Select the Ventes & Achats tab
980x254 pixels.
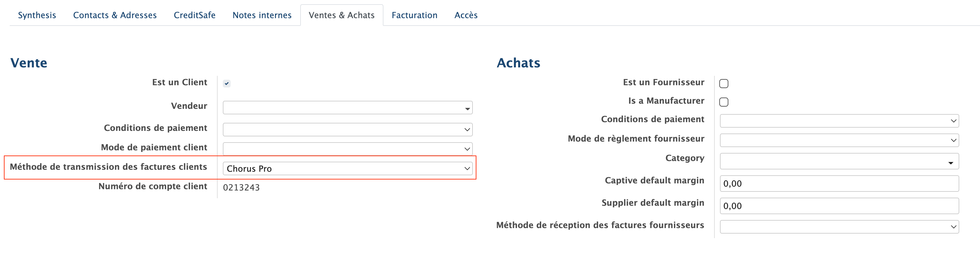coord(341,15)
